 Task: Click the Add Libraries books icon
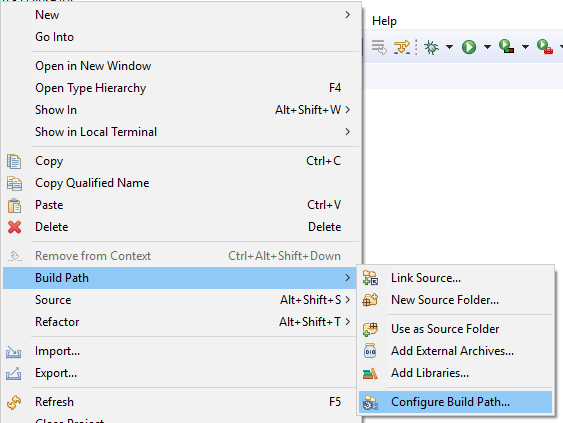(x=370, y=373)
